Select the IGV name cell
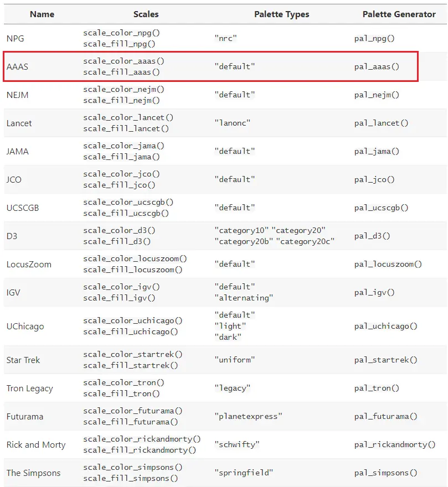The height and width of the screenshot is (487, 448). pos(13,293)
